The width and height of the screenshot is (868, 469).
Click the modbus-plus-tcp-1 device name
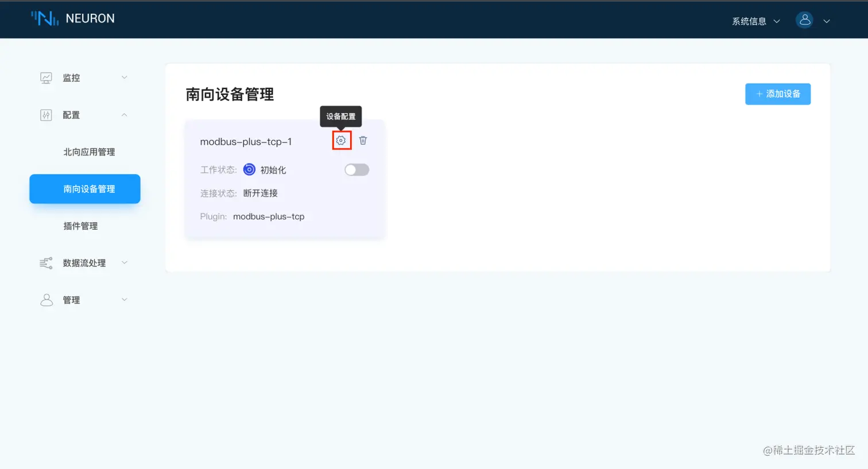point(246,141)
